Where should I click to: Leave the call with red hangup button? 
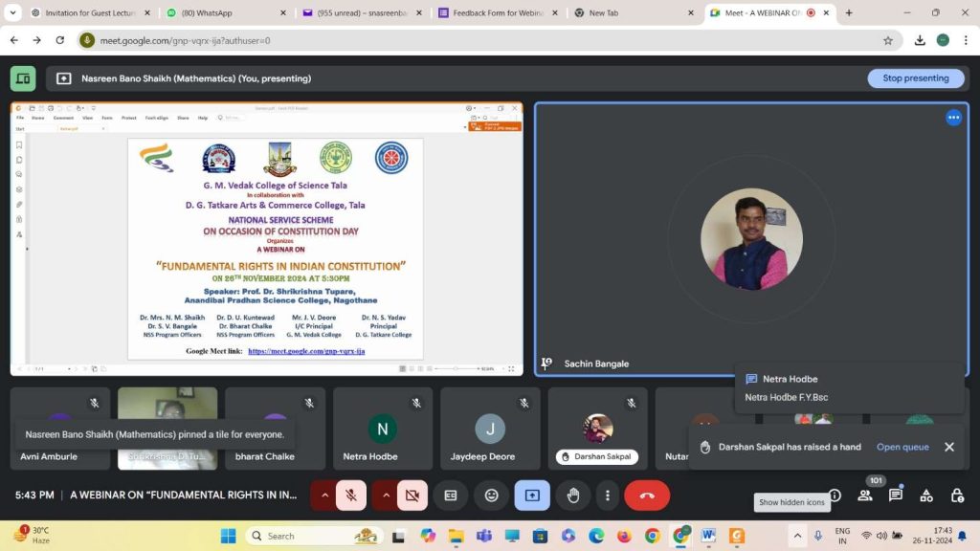647,496
